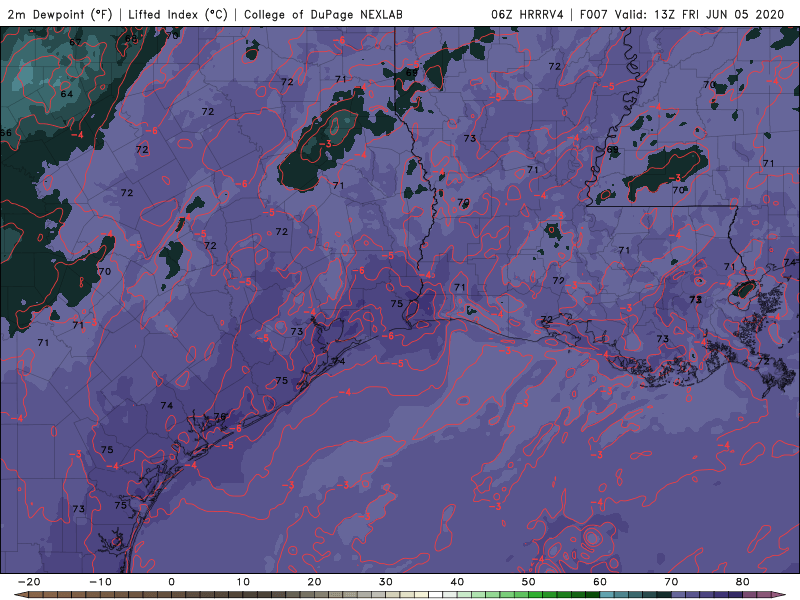
Task: Click the 20 label on the color scale
Action: pyautogui.click(x=314, y=582)
